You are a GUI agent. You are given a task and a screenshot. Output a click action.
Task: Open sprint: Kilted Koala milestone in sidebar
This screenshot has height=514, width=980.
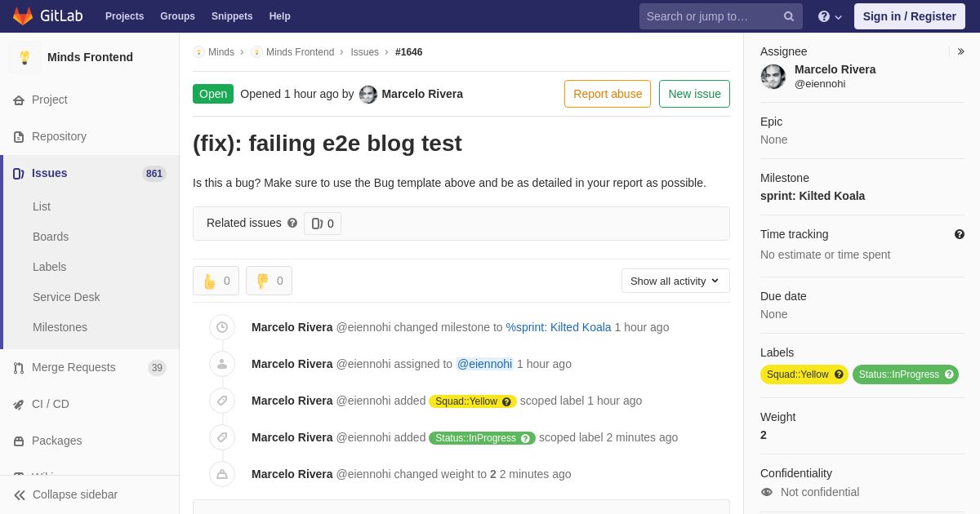[813, 196]
